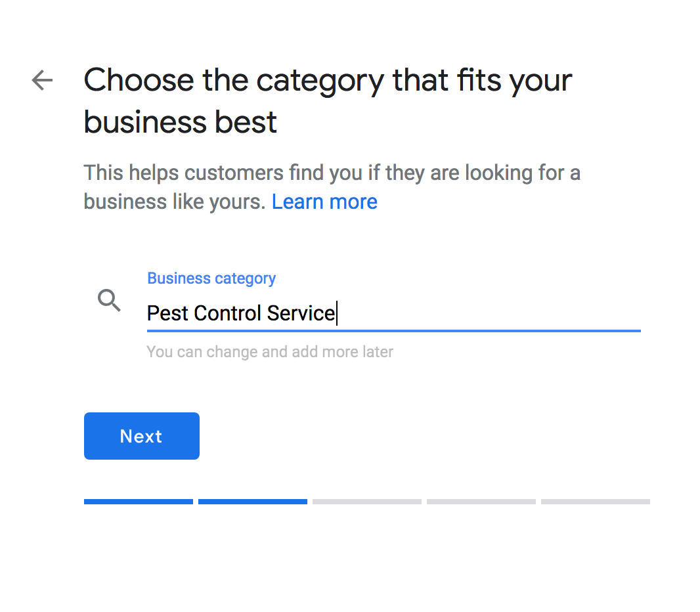Go back using the left arrow icon
Viewport: 700px width, 612px height.
click(x=43, y=80)
